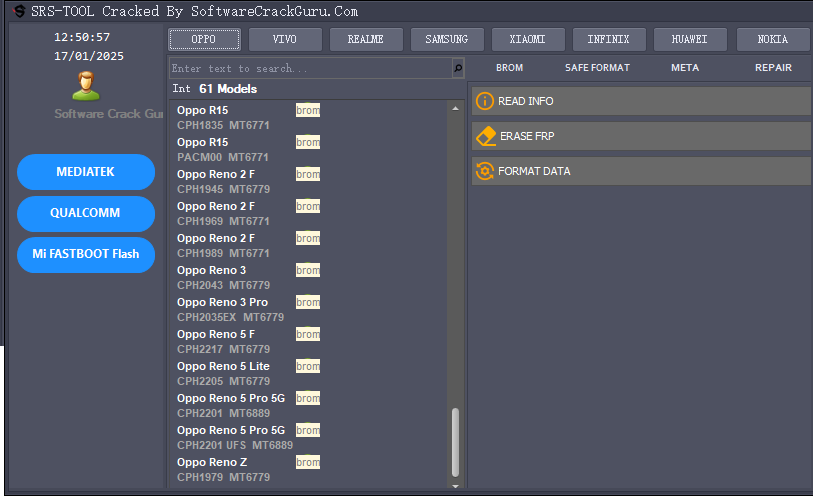Click the SRS-Tool logo in title bar
Viewport: 813px width, 496px height.
(x=19, y=11)
